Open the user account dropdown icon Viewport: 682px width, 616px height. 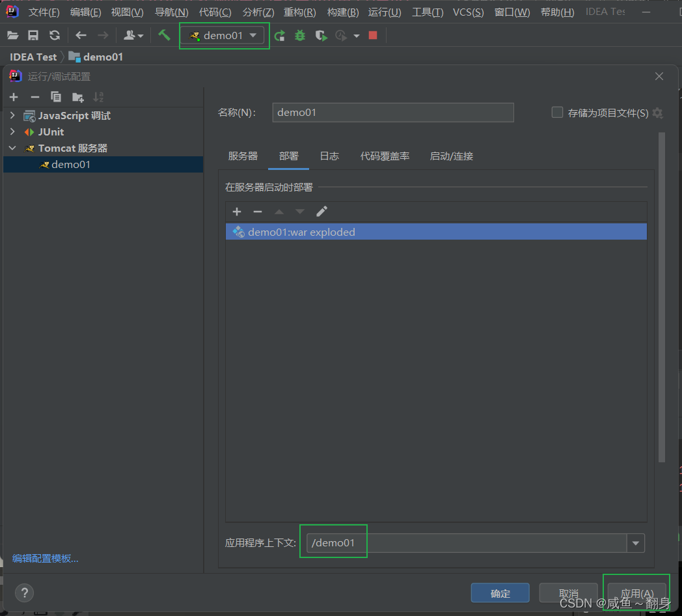point(133,35)
